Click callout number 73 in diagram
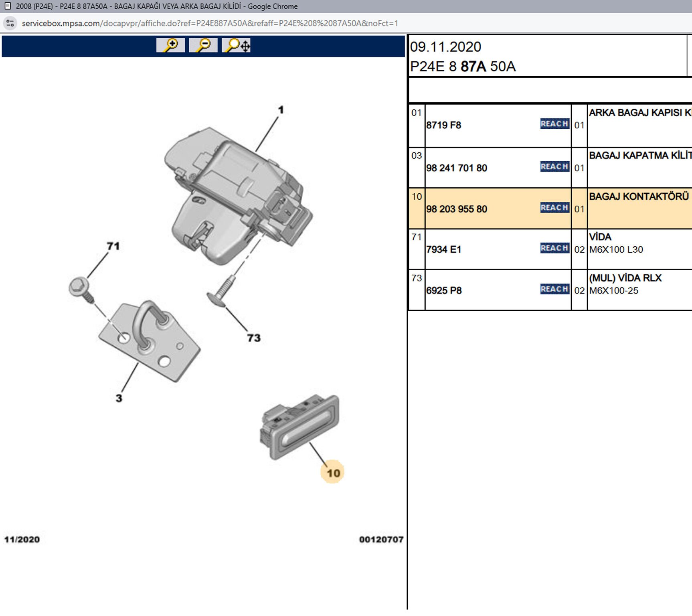Viewport: 692px width, 616px height. [254, 338]
